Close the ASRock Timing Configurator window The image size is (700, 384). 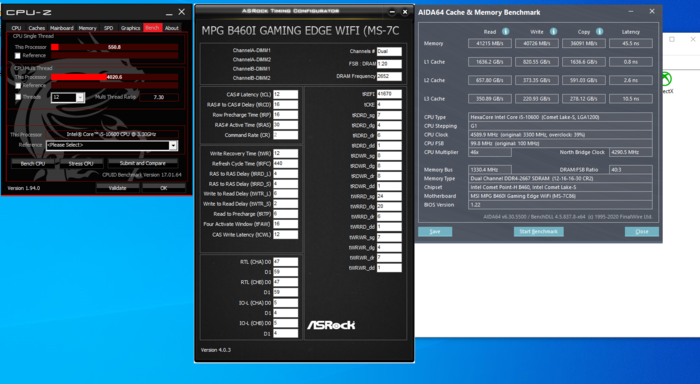click(x=405, y=12)
